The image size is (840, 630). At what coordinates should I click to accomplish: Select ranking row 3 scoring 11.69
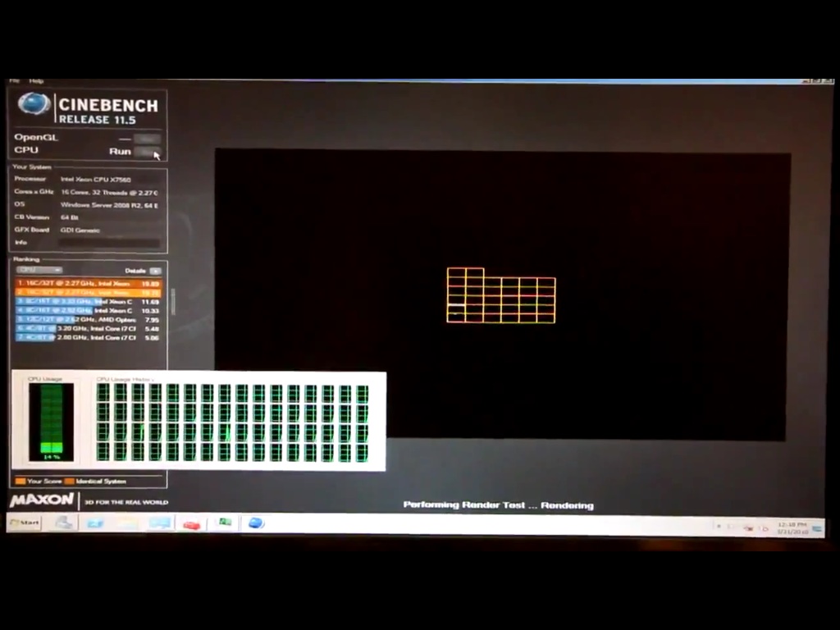(88, 302)
